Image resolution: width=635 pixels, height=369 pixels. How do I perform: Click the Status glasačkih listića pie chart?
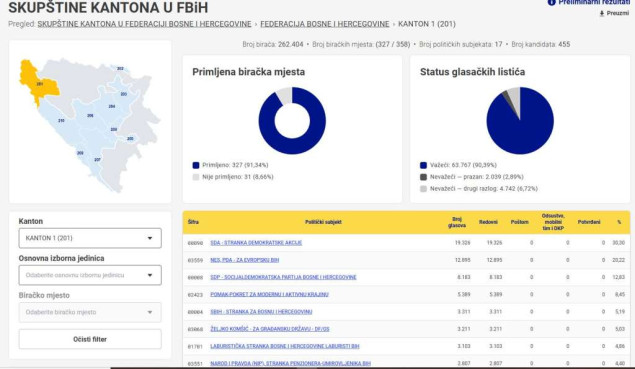point(520,120)
